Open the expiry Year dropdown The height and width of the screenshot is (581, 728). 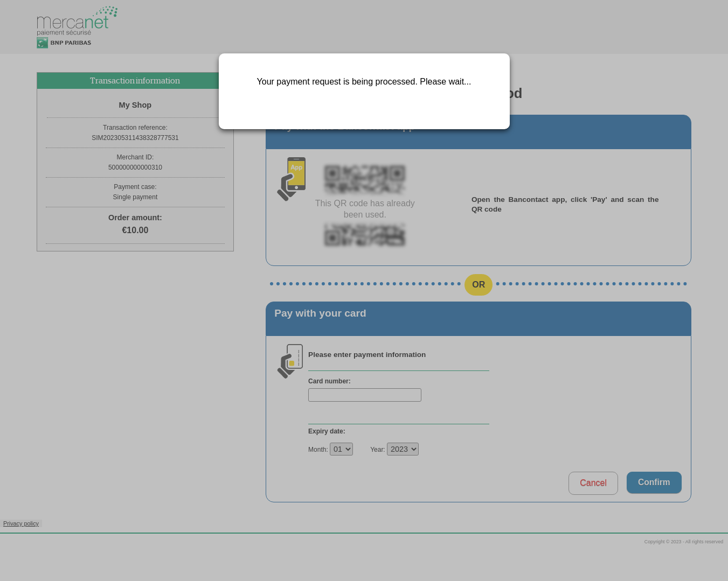[403, 449]
